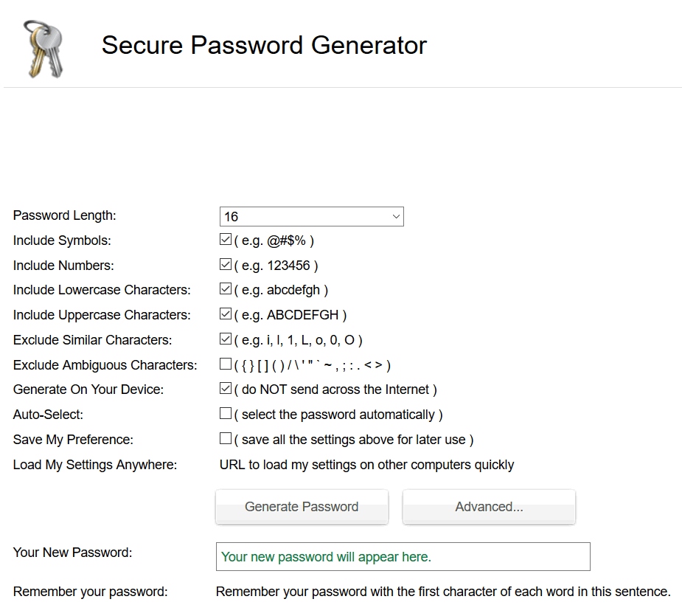
Task: Open the Password Length dropdown
Action: click(311, 216)
